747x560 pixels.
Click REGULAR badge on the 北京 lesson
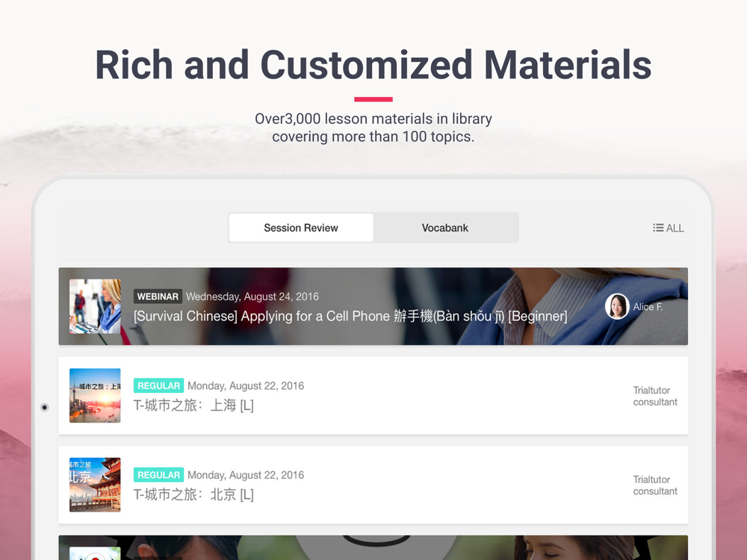(x=158, y=475)
